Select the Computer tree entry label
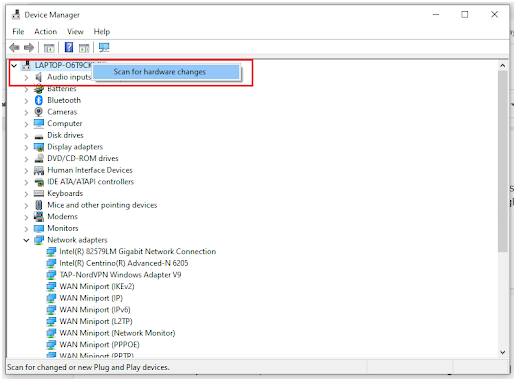The image size is (516, 379). (x=65, y=123)
